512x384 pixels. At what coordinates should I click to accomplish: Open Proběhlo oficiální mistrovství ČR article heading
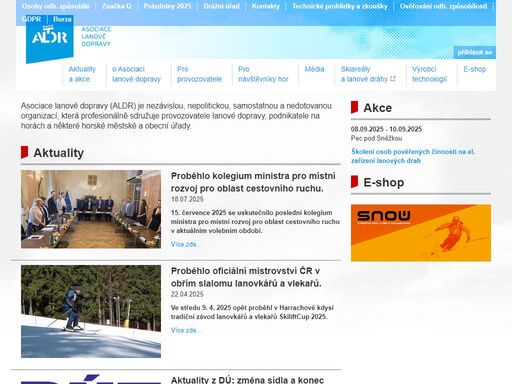pyautogui.click(x=246, y=277)
